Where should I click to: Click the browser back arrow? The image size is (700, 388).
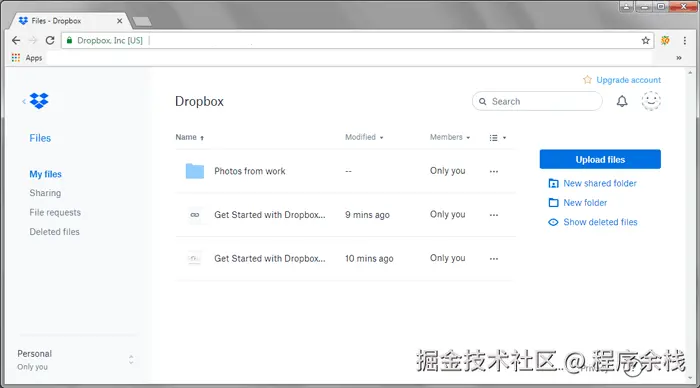[x=16, y=41]
